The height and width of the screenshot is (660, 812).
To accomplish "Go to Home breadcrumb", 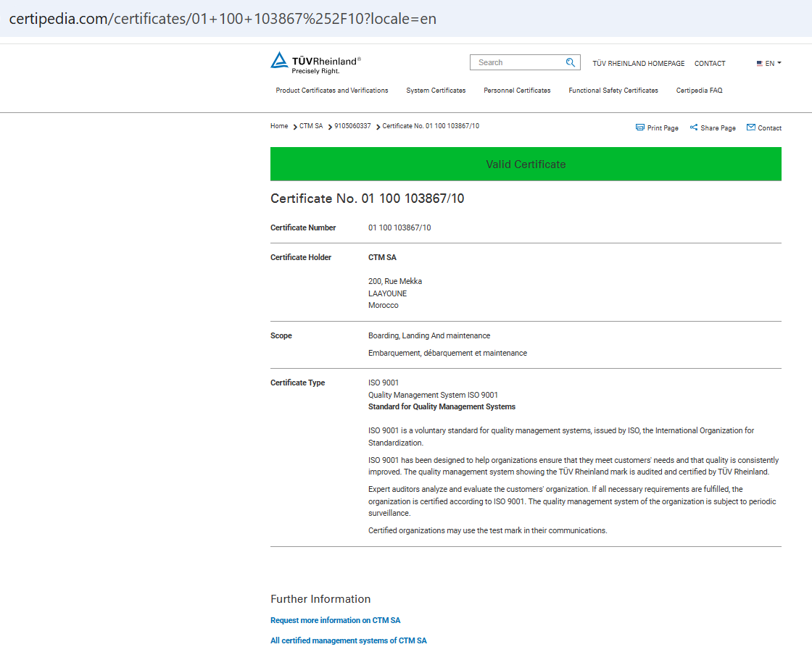I will tap(279, 126).
